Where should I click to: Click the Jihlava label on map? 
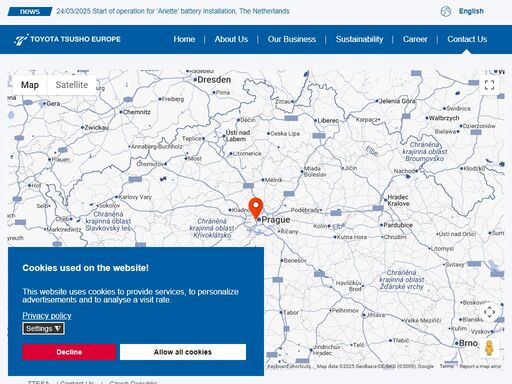375,315
